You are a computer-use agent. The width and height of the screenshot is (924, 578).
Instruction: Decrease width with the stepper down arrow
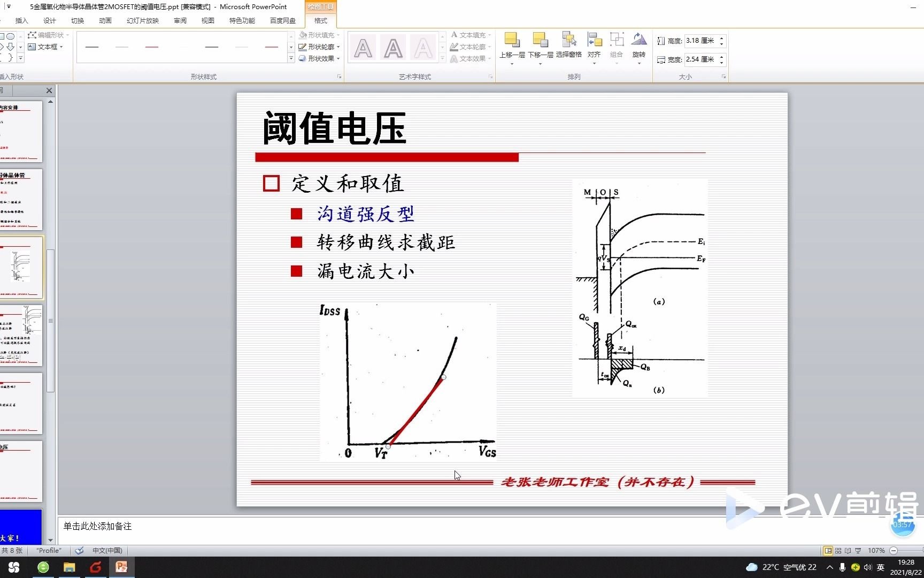point(721,63)
